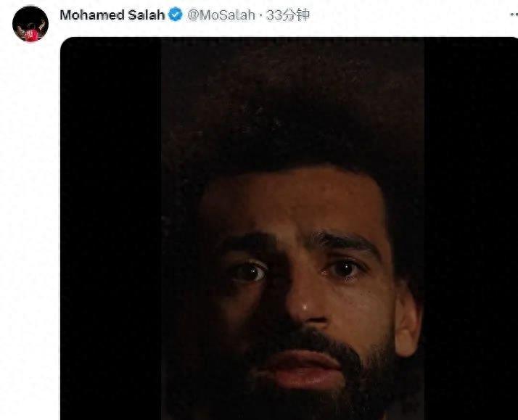Select the avatar thumbnail beside the tweet header
The width and height of the screenshot is (518, 420).
point(30,25)
